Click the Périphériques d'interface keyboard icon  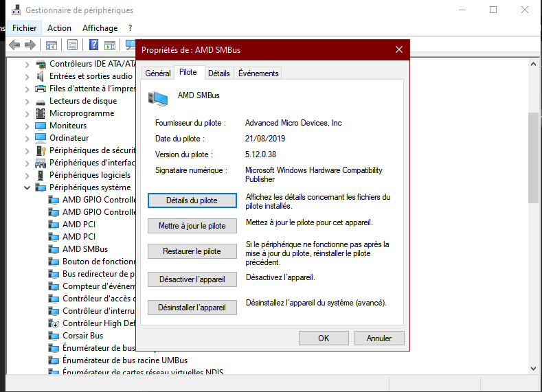[x=41, y=163]
